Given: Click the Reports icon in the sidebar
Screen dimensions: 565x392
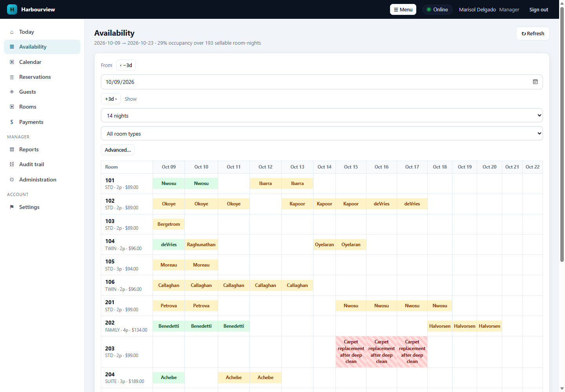Looking at the screenshot, I should [12, 149].
